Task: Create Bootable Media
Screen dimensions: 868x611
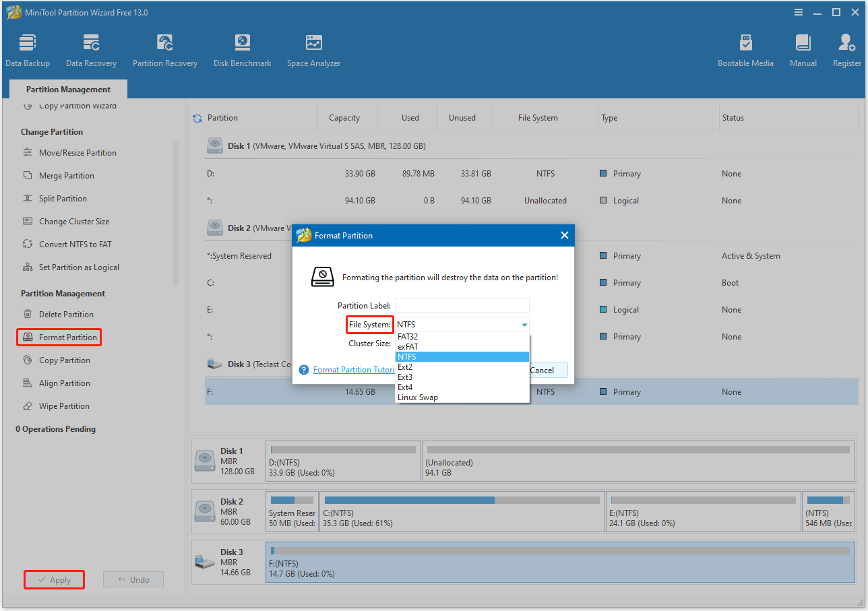Action: (745, 47)
